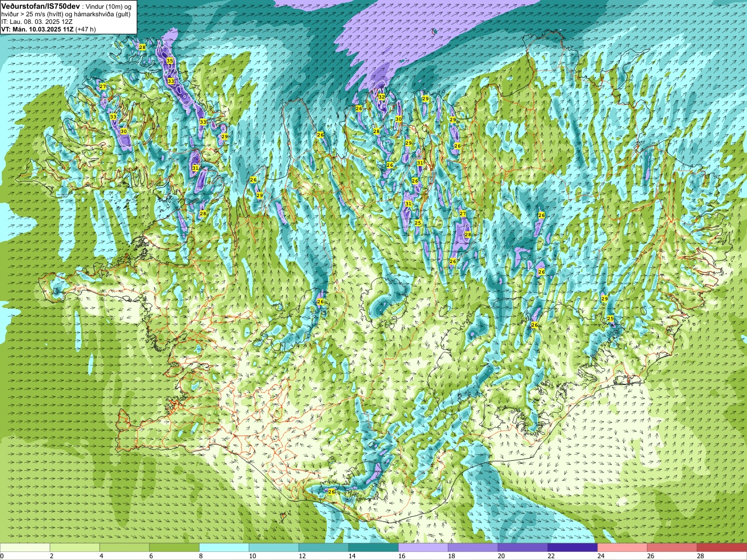Screen dimensions: 747x560
Task: Click the 'VT: Mán. 10.03.2025 11Z' valid time
Action: click(x=37, y=29)
